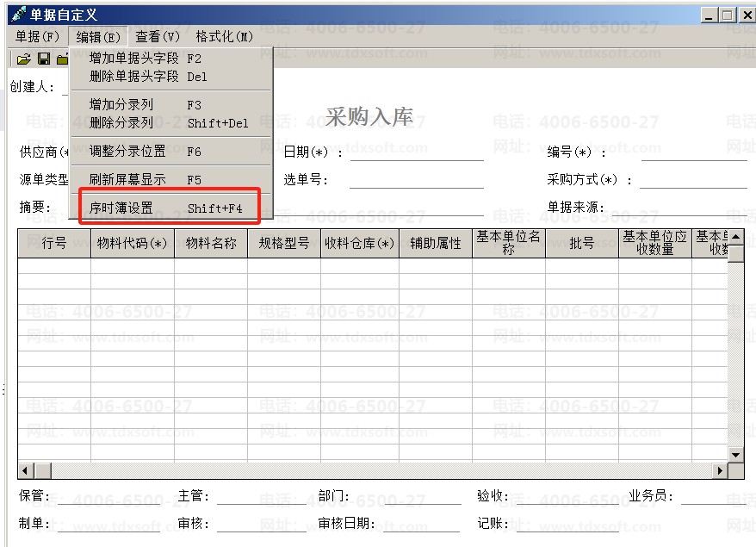The width and height of the screenshot is (756, 547).
Task: Select the 基本单位应收数量 column header
Action: (x=654, y=243)
